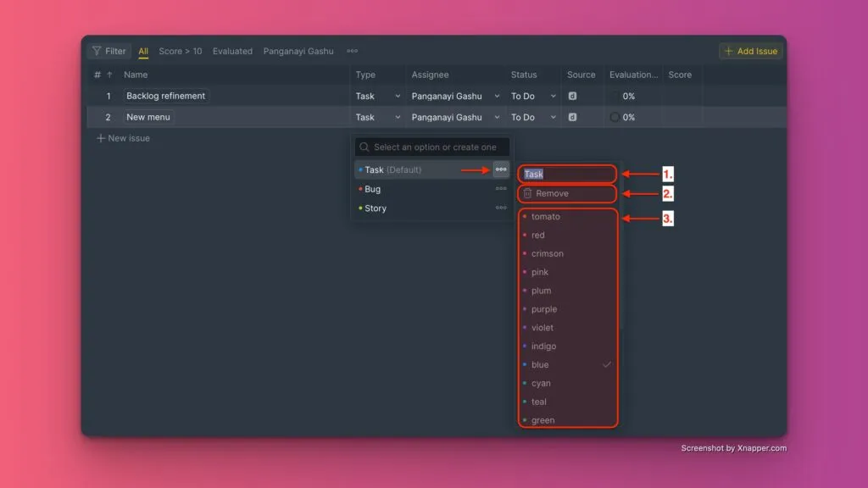Click the more views ellipsis after Panganayi Gashu tab
868x488 pixels.
tap(352, 52)
